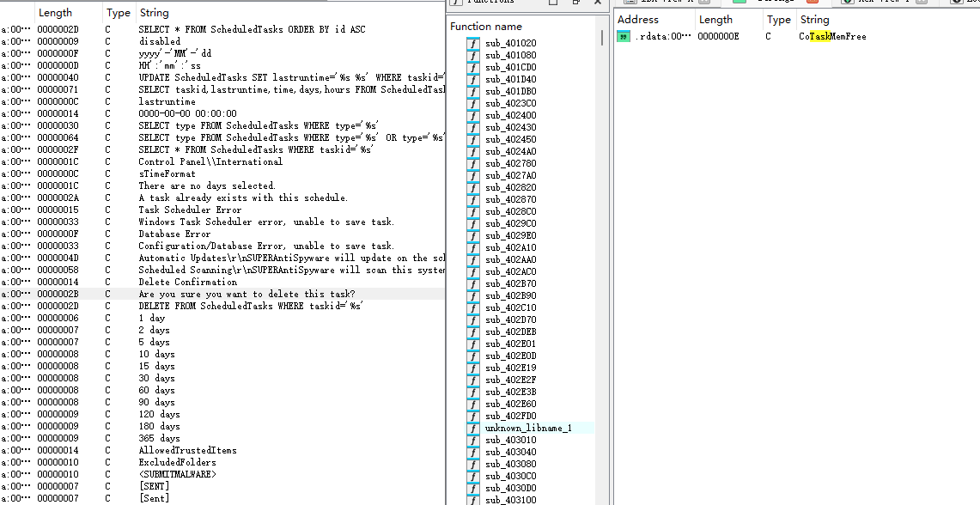Viewport: 980px width, 505px height.
Task: Click Type header in the left strings list
Action: coord(119,13)
